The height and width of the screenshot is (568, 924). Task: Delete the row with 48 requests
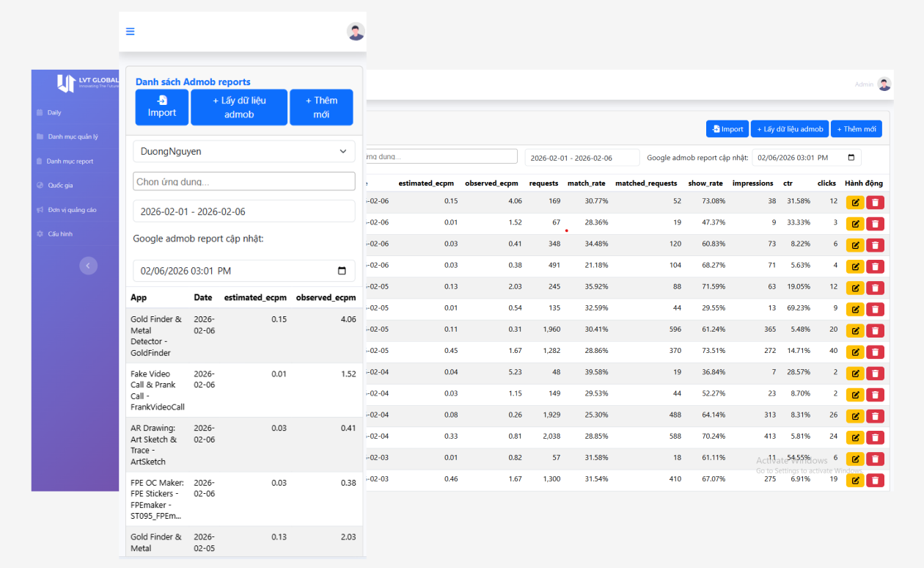[875, 374]
